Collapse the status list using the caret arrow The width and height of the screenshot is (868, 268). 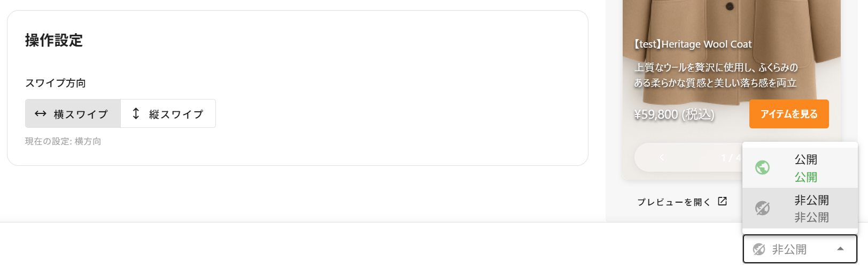(840, 249)
